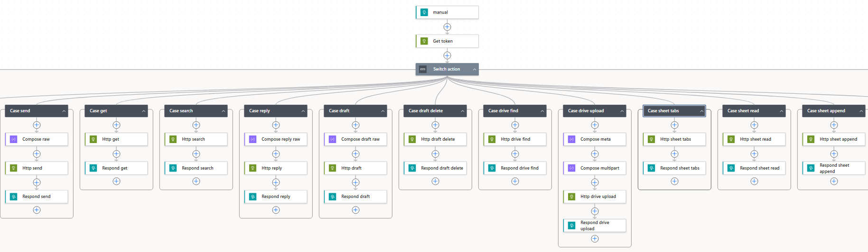The image size is (868, 252).
Task: Add action above Http sheet read
Action: click(754, 125)
